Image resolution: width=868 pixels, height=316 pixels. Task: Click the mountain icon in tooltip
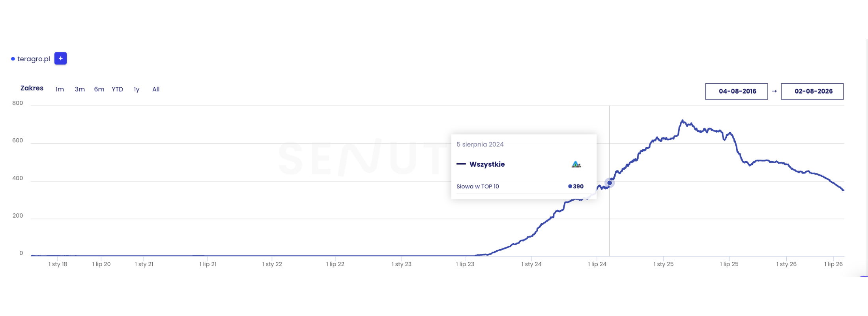coord(576,164)
